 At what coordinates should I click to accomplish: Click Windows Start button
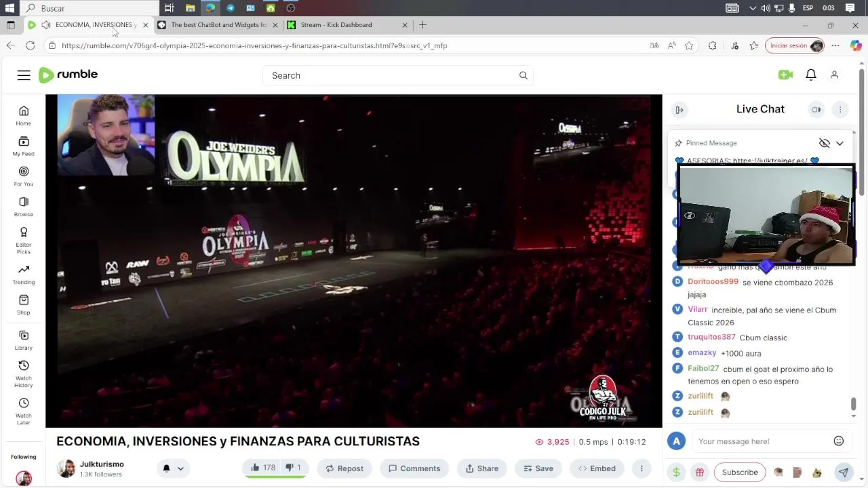(x=9, y=8)
